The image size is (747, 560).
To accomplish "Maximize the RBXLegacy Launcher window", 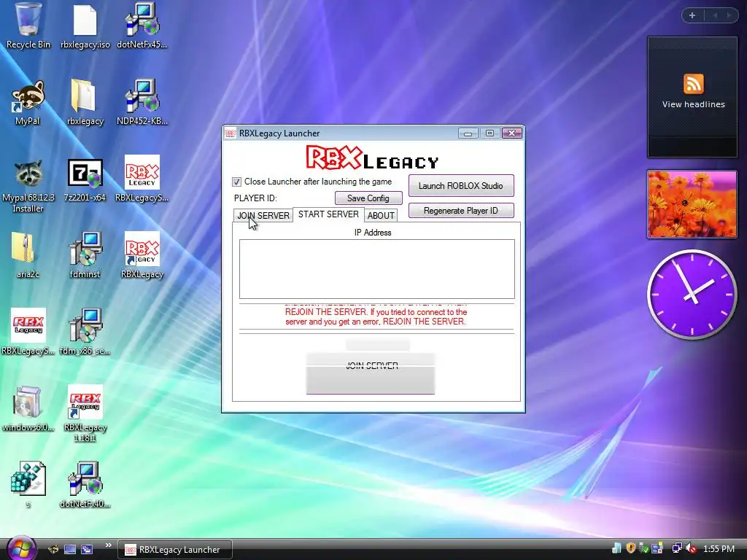I will (489, 133).
